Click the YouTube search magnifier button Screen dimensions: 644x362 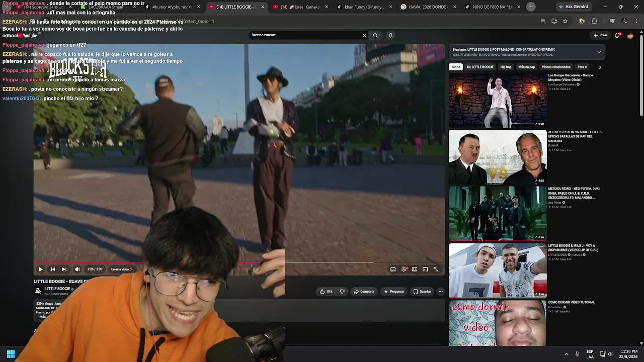375,35
